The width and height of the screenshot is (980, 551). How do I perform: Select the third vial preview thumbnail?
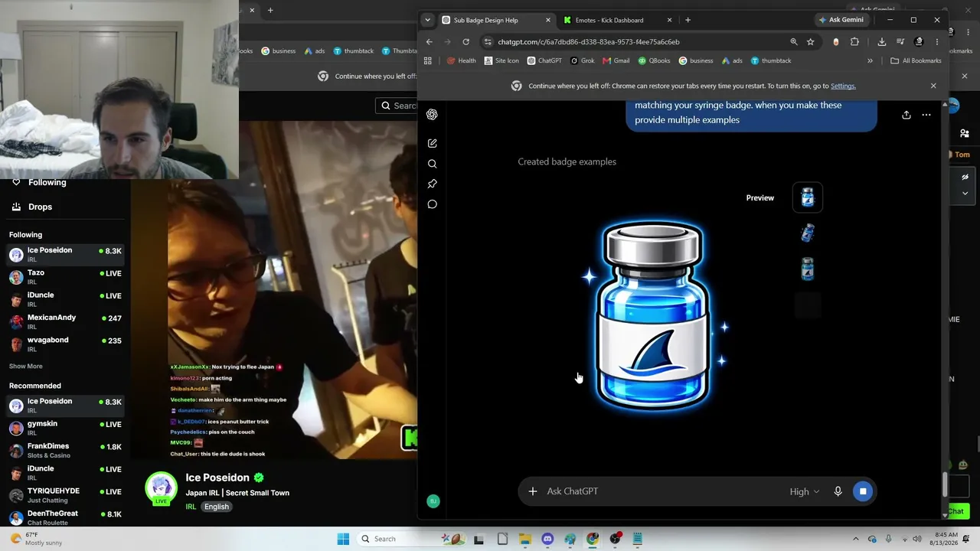807,269
